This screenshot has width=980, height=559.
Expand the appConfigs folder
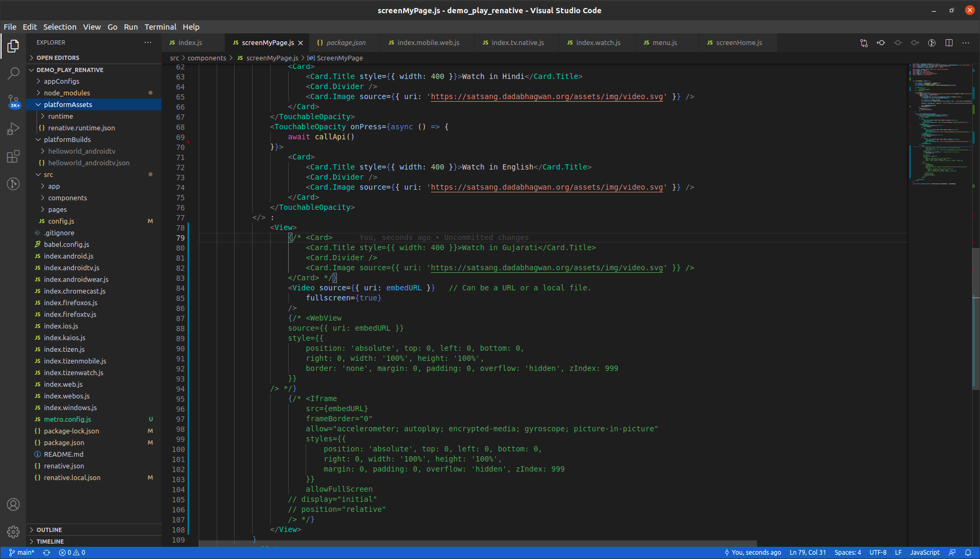pos(94,82)
